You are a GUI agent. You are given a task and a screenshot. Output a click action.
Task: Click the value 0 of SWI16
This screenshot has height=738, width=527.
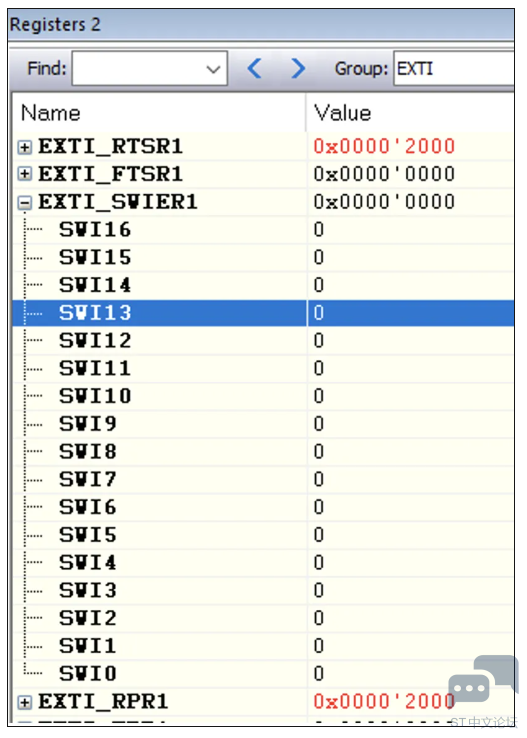(319, 230)
